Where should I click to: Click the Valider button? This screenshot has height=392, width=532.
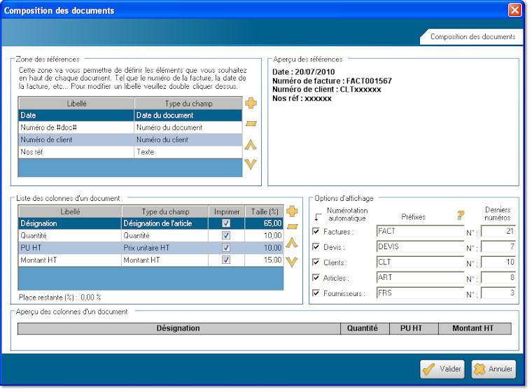442,369
